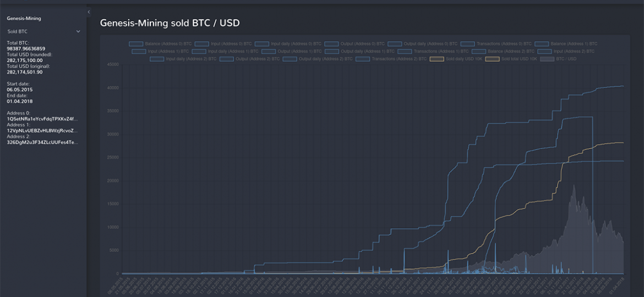The image size is (644, 297).
Task: Toggle Input daily (Address 0) BTC series
Action: click(x=288, y=43)
